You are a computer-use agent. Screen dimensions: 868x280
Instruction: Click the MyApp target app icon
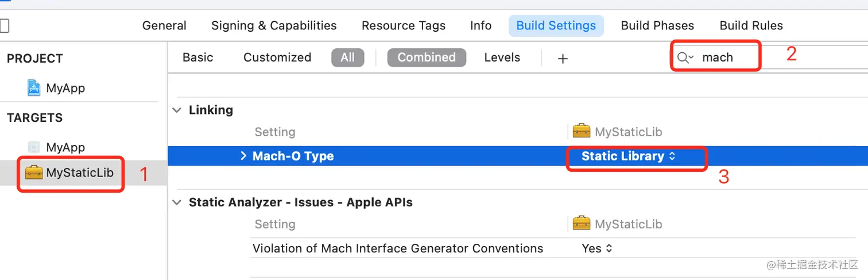point(34,147)
